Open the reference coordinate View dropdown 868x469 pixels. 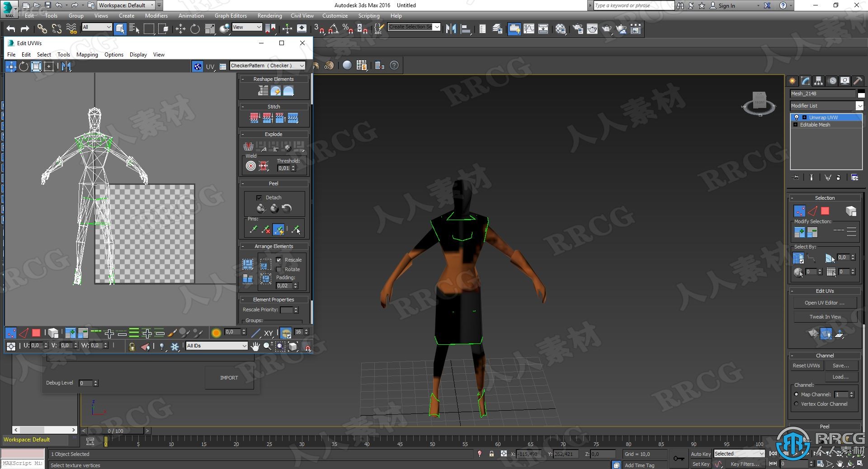click(x=247, y=27)
